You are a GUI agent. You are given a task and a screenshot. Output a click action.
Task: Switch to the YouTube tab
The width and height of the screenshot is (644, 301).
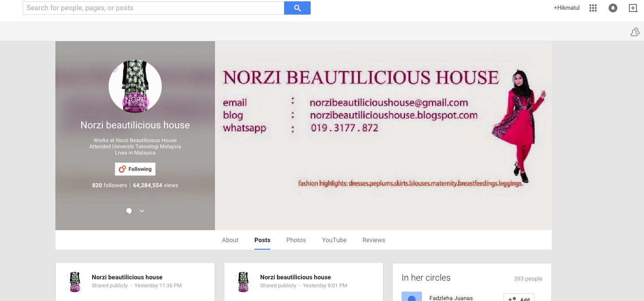tap(334, 240)
